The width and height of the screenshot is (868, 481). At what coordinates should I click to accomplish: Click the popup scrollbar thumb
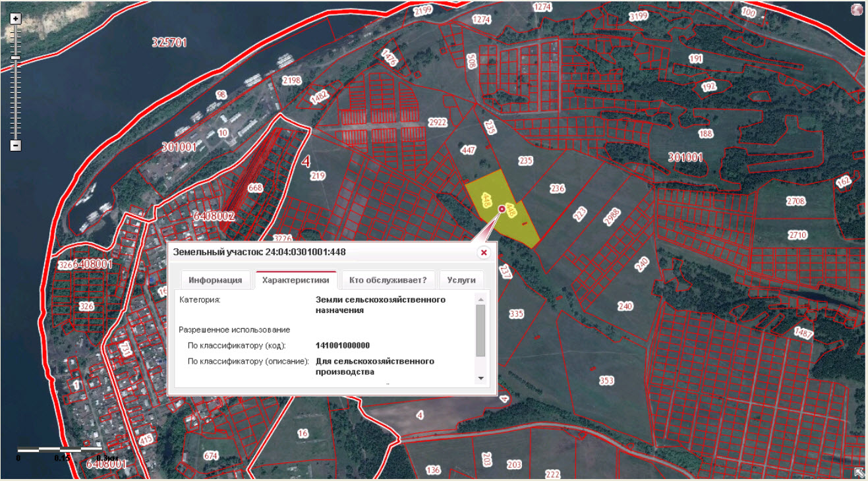(x=480, y=329)
